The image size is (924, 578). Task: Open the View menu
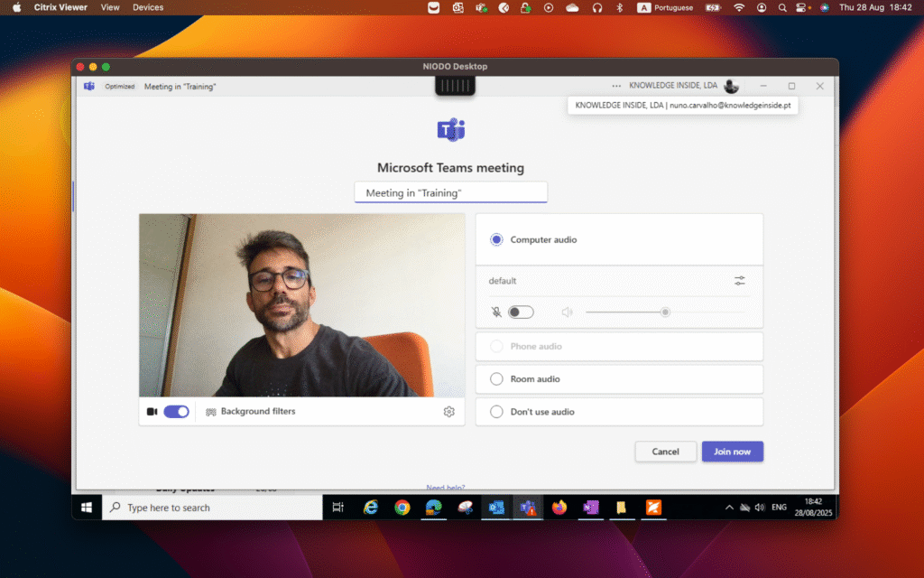tap(109, 7)
